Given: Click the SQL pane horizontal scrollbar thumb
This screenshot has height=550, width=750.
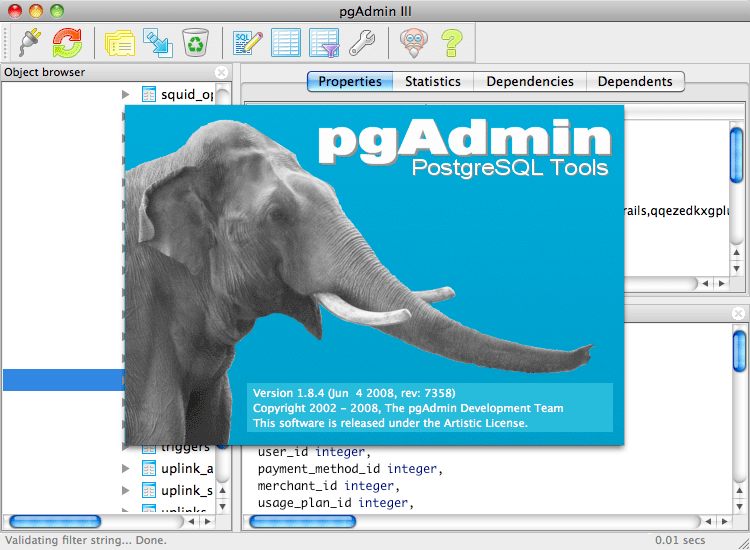Looking at the screenshot, I should click(x=303, y=521).
